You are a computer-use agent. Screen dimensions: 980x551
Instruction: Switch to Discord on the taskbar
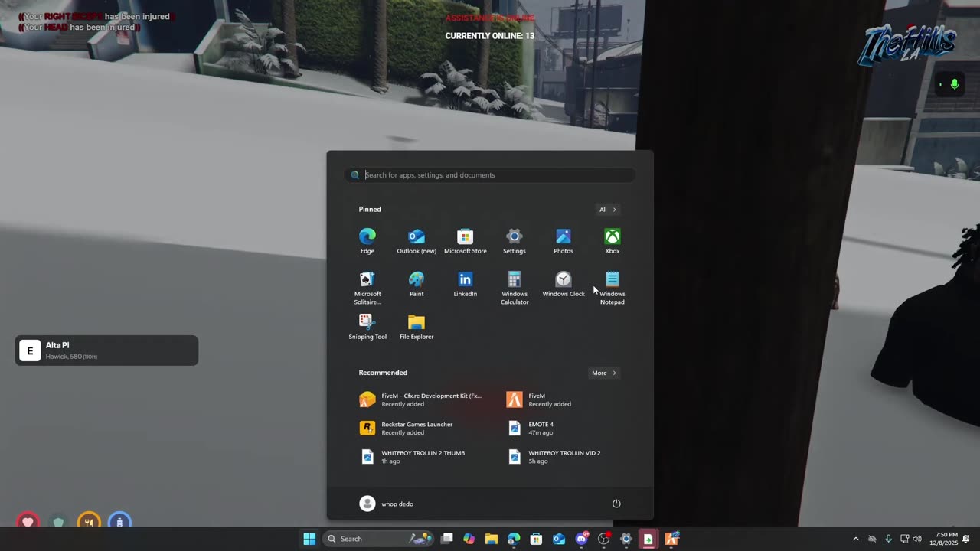pos(581,539)
